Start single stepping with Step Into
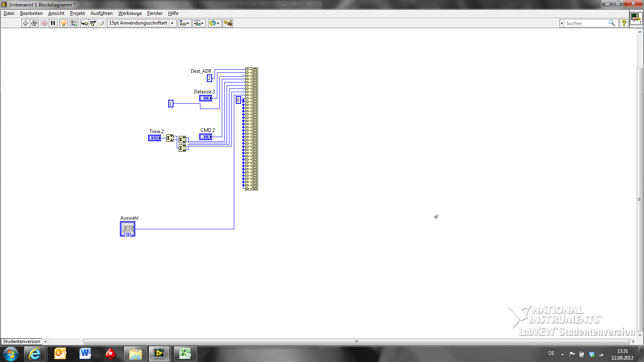This screenshot has width=644, height=362. tap(84, 23)
